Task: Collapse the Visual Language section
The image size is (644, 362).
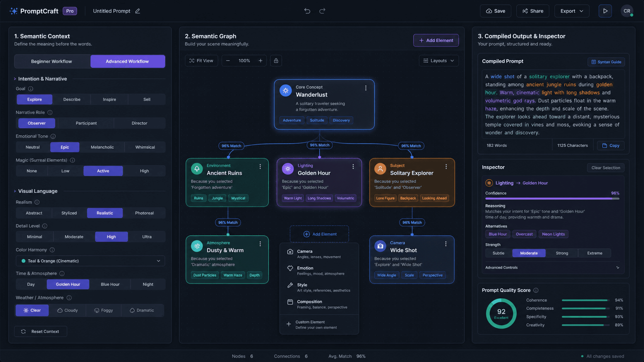Action: 15,191
